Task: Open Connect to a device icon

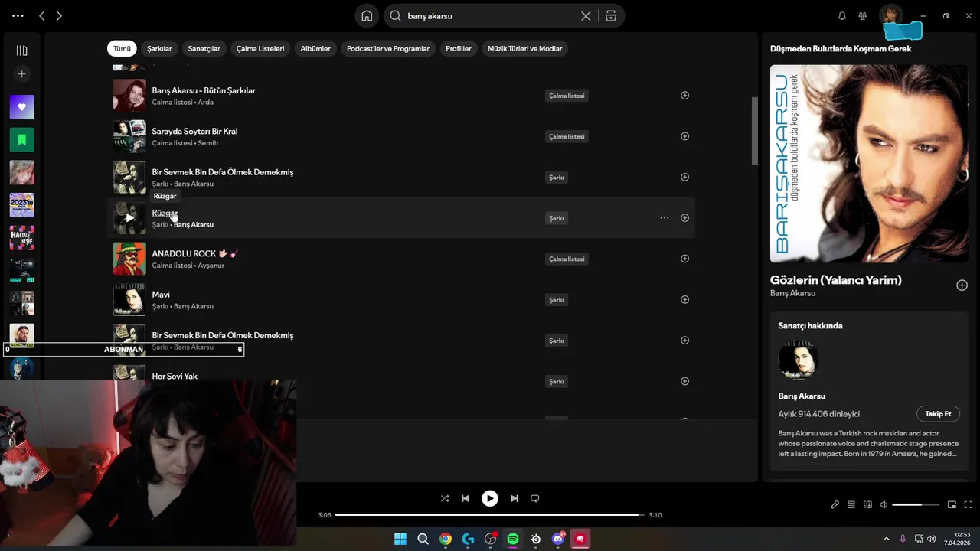Action: point(867,504)
